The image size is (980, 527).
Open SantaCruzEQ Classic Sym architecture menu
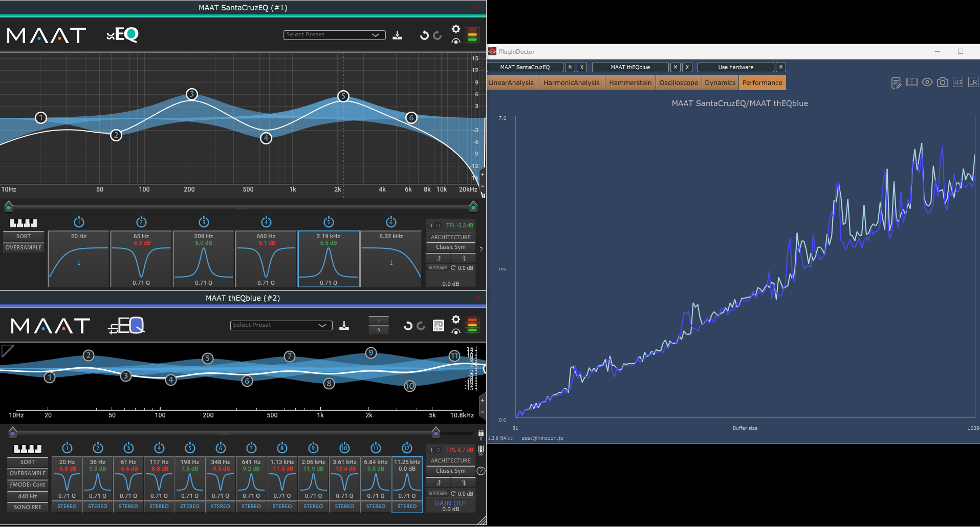(x=451, y=247)
